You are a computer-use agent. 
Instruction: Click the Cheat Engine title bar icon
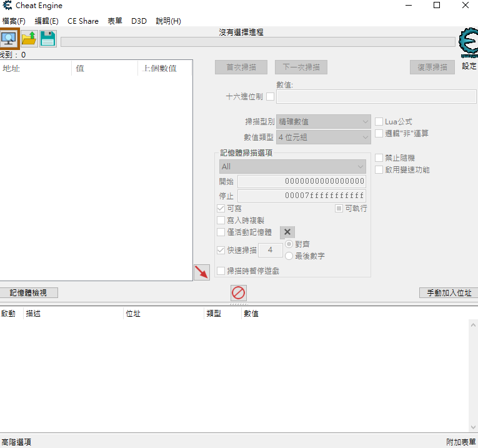point(7,5)
